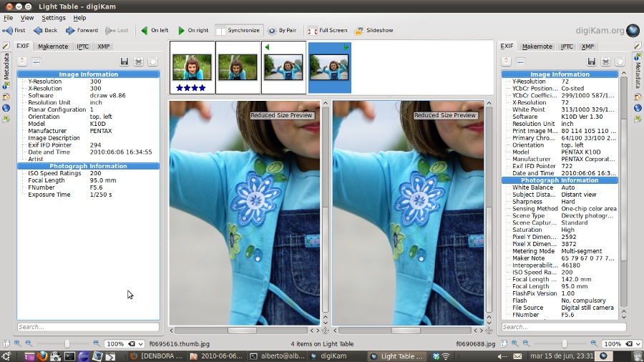Click pan icon below left preview scrollbar
The height and width of the screenshot is (362, 644).
coord(326,331)
